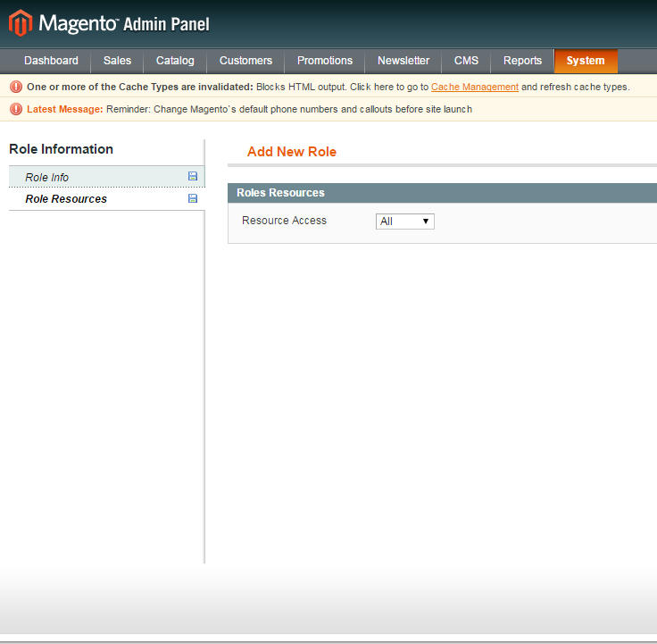Click the Magento Admin Panel title text
Viewport: 657px width, 644px height.
pos(124,23)
